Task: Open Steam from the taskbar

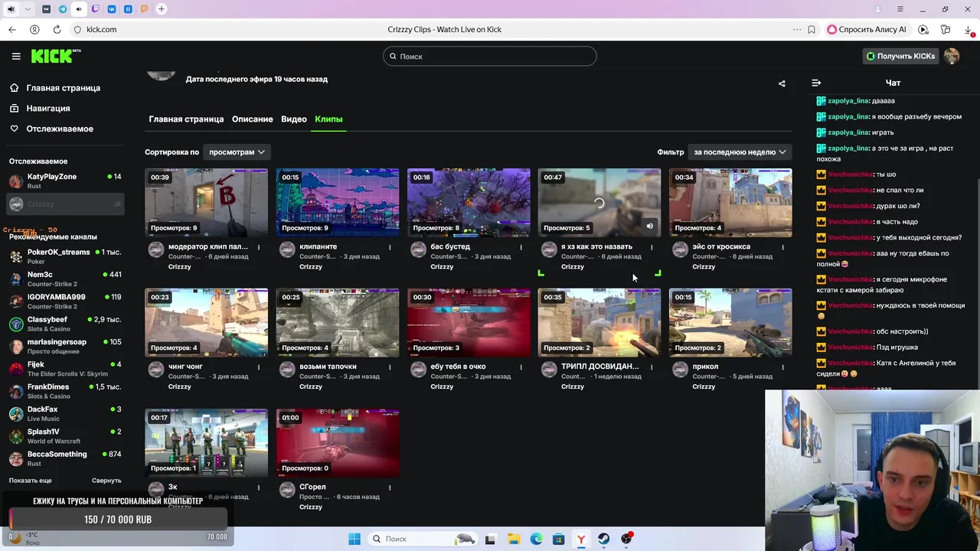Action: point(604,539)
